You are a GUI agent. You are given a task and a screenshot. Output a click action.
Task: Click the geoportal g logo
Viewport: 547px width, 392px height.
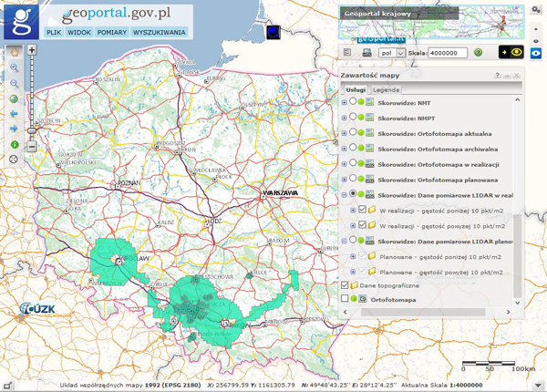(x=21, y=22)
